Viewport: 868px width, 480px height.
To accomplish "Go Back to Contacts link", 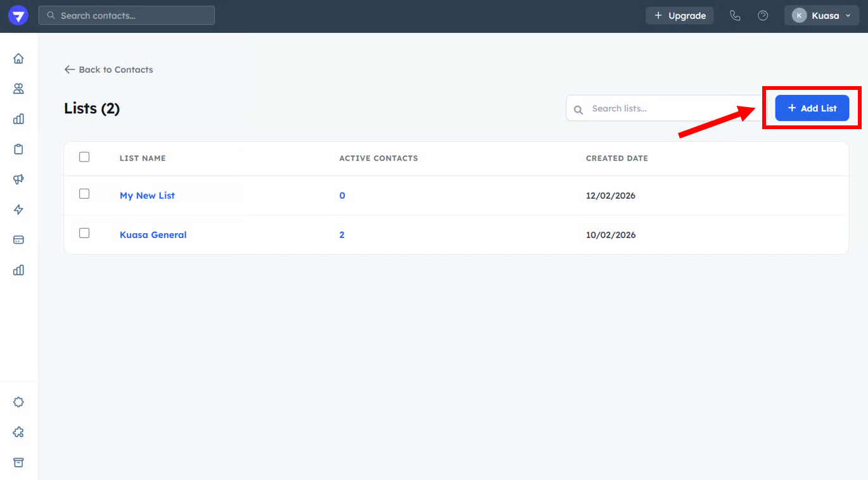I will point(109,70).
